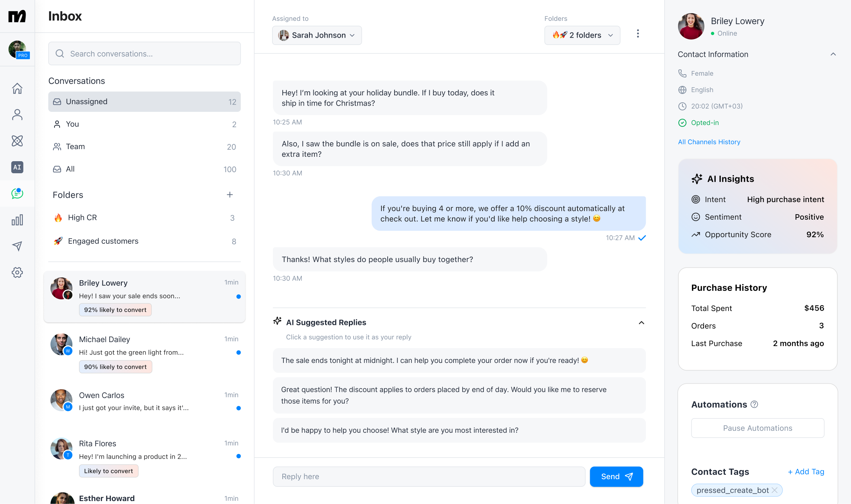
Task: Open the Sarah Johnson assignee dropdown
Action: click(x=317, y=35)
